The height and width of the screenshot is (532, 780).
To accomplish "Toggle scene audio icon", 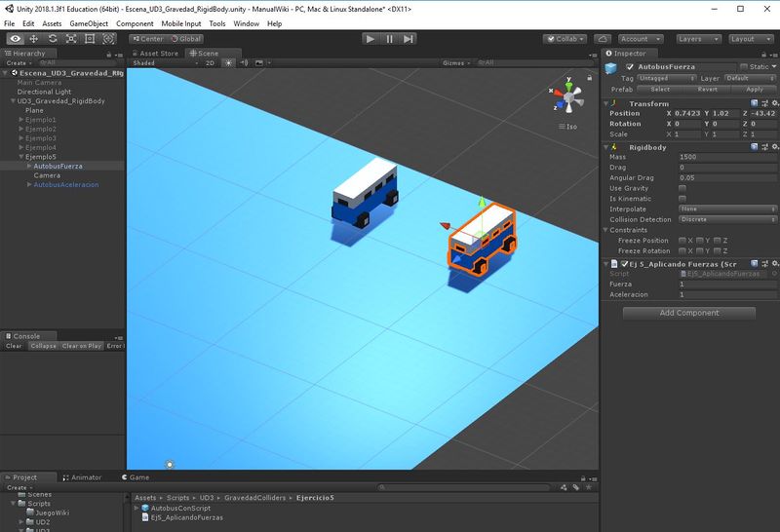I will point(244,63).
